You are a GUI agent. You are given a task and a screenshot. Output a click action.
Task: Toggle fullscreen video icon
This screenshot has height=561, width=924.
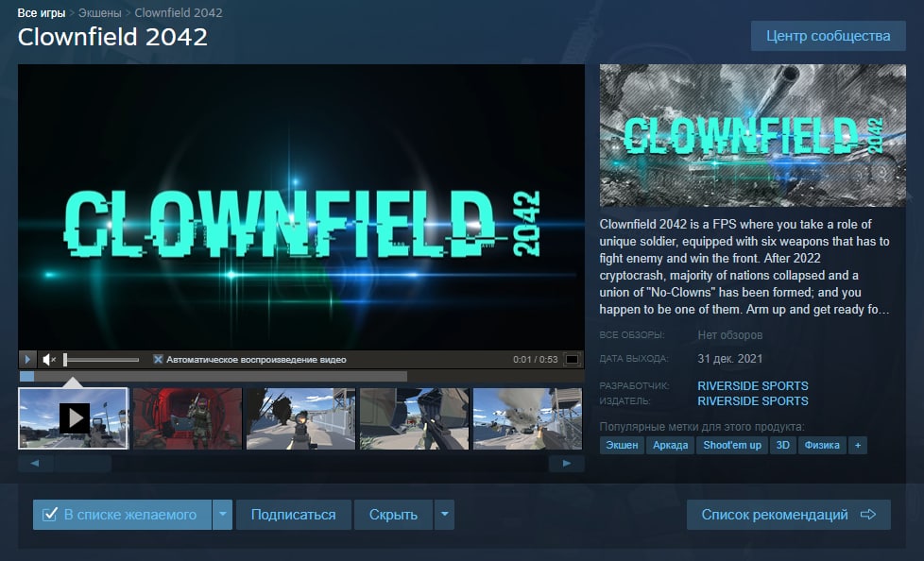tap(572, 359)
